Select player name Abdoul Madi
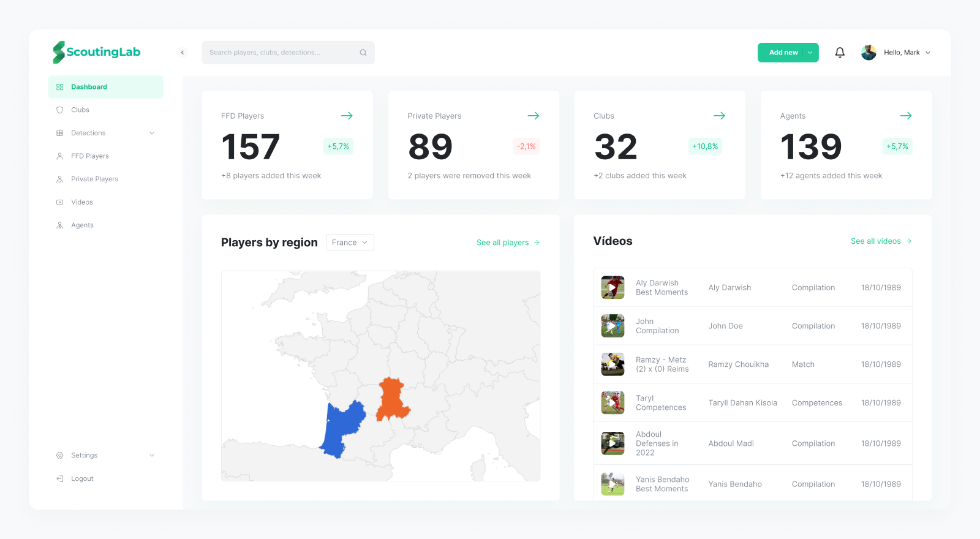 (x=731, y=443)
